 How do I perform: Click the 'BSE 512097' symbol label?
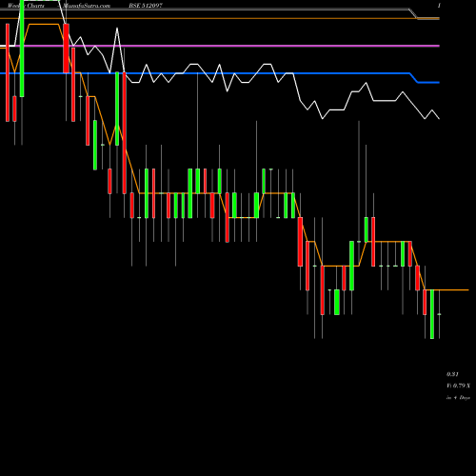click(146, 6)
